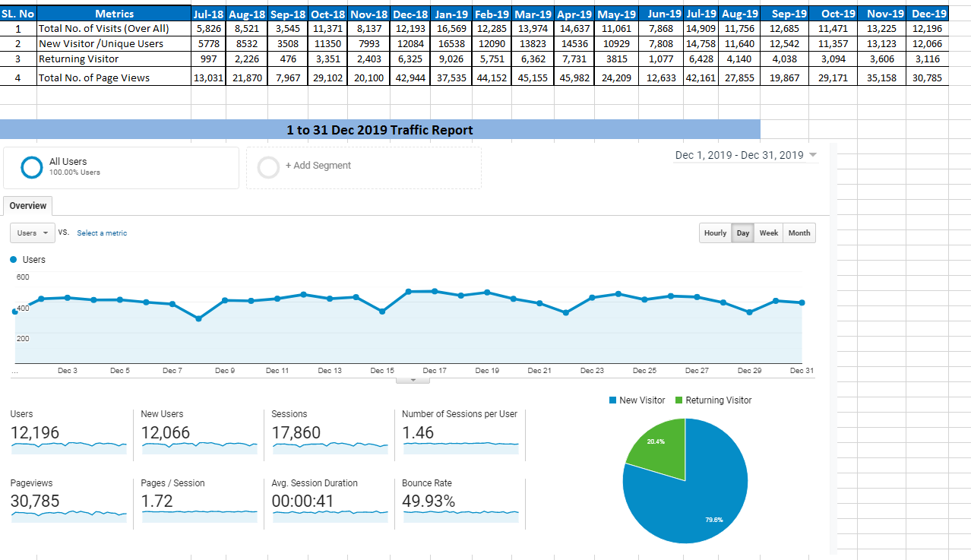Click the Users sparkline under 12,196

[69, 448]
